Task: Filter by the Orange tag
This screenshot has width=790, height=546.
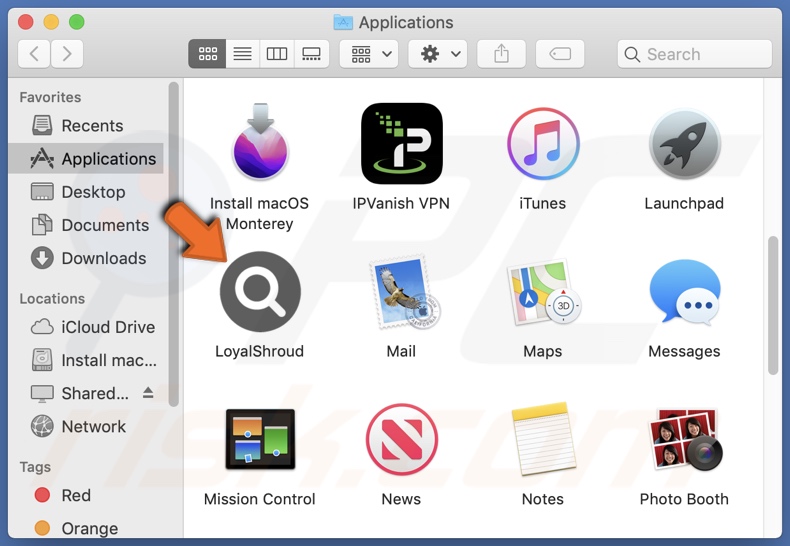Action: [x=86, y=528]
